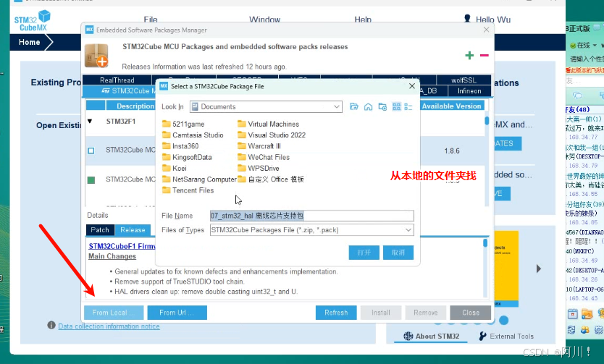Click the settings gear icon in QQ panel

click(599, 330)
